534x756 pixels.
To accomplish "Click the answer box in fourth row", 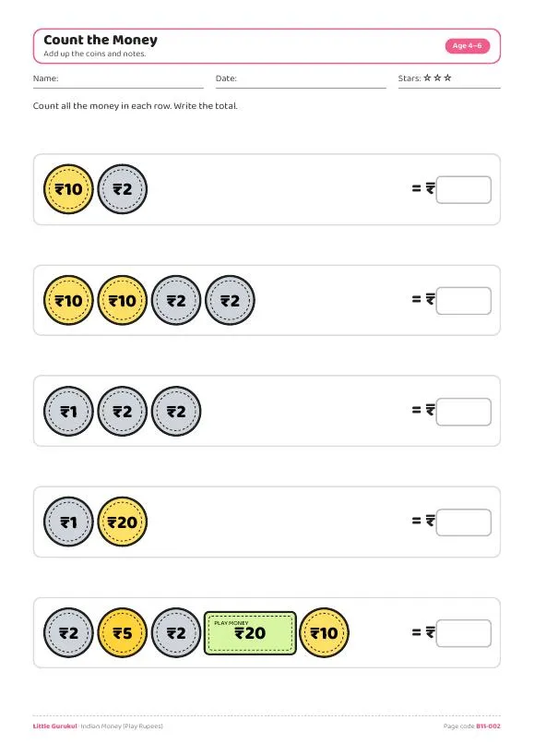I will click(x=464, y=522).
